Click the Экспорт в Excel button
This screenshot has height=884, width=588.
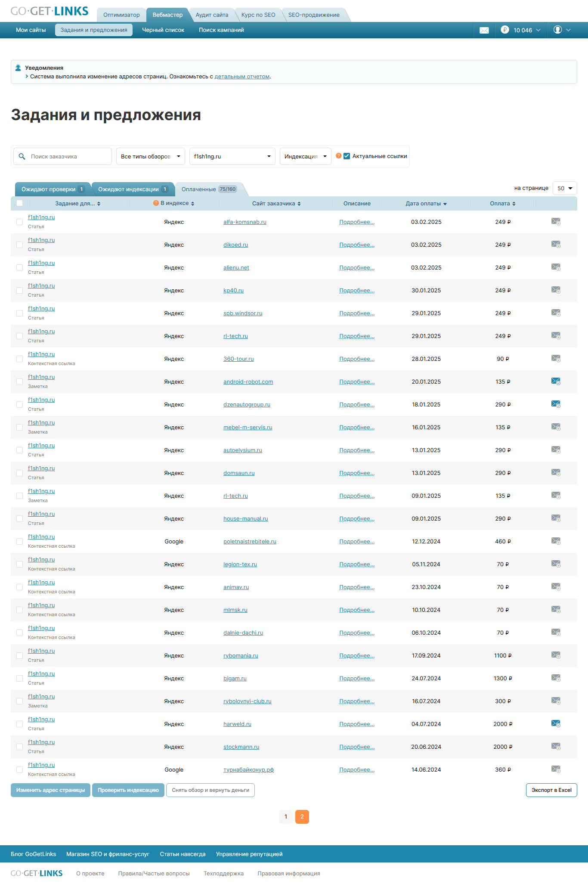[x=551, y=790]
